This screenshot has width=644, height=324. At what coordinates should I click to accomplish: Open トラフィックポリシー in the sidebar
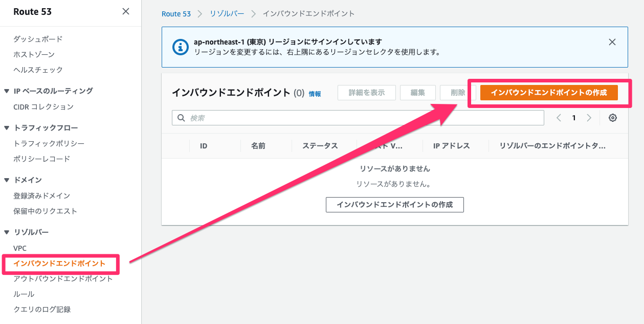[49, 143]
